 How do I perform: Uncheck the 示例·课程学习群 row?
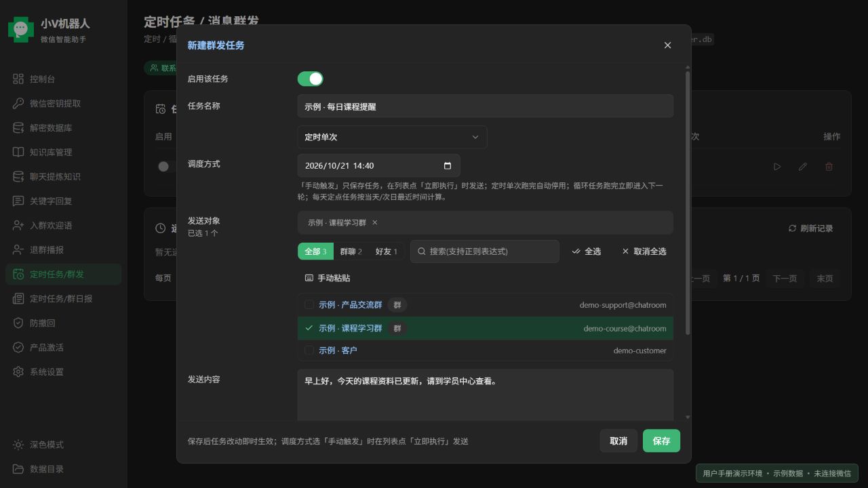(x=486, y=328)
